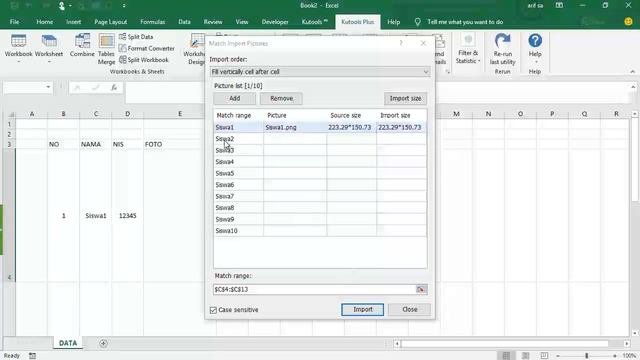Click the Close button in dialog
Viewport: 640px width, 360px height.
409,309
